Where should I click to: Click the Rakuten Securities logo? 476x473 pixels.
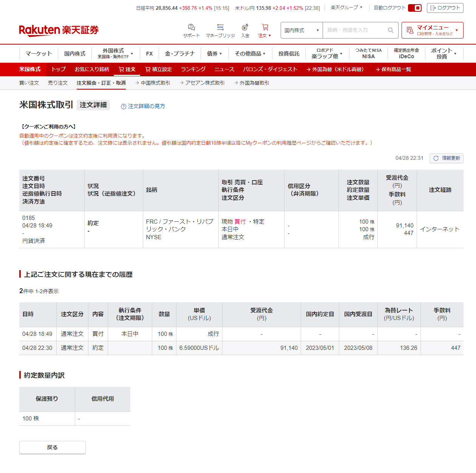[59, 30]
